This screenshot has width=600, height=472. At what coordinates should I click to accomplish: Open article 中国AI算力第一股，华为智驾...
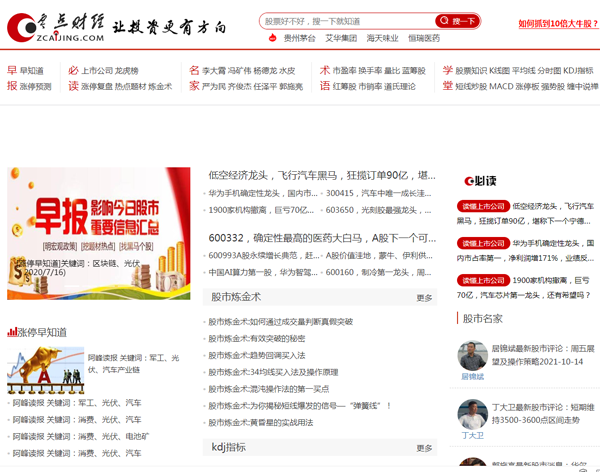263,273
